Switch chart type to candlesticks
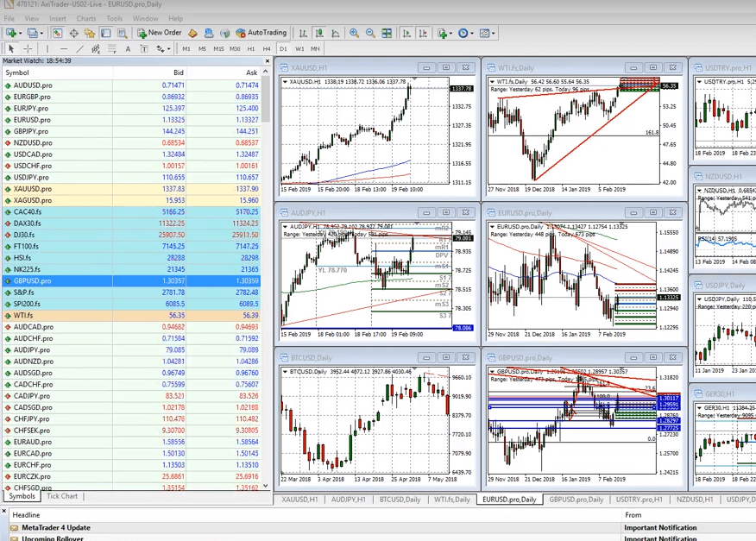The width and height of the screenshot is (756, 541). [x=319, y=34]
